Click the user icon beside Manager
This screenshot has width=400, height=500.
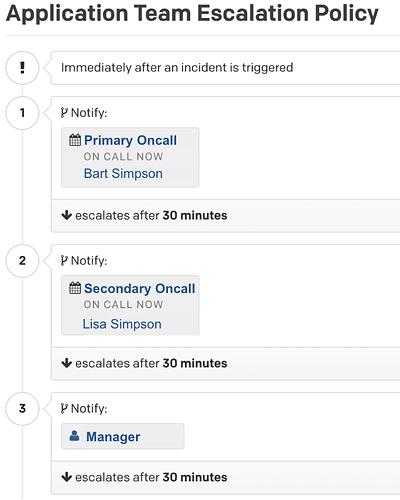point(74,436)
